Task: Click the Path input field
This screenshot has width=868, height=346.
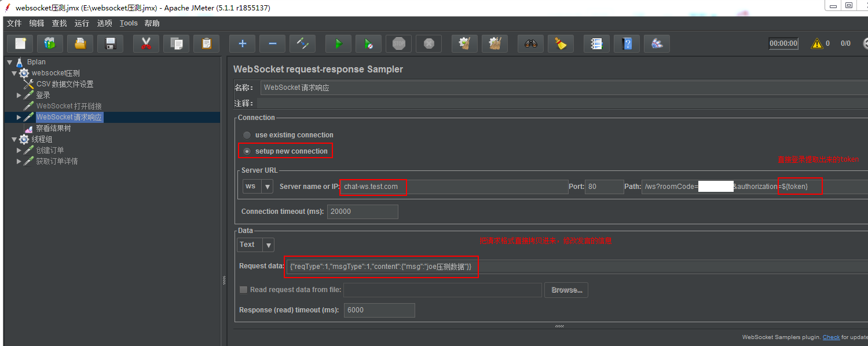Action: [x=755, y=187]
